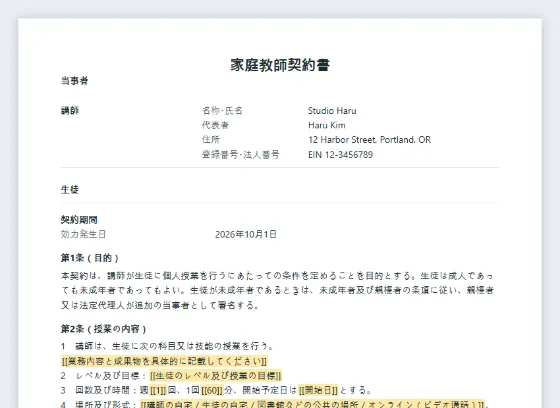
Task: Select the address 12 Harbor Street, Portland, OR
Action: 369,140
